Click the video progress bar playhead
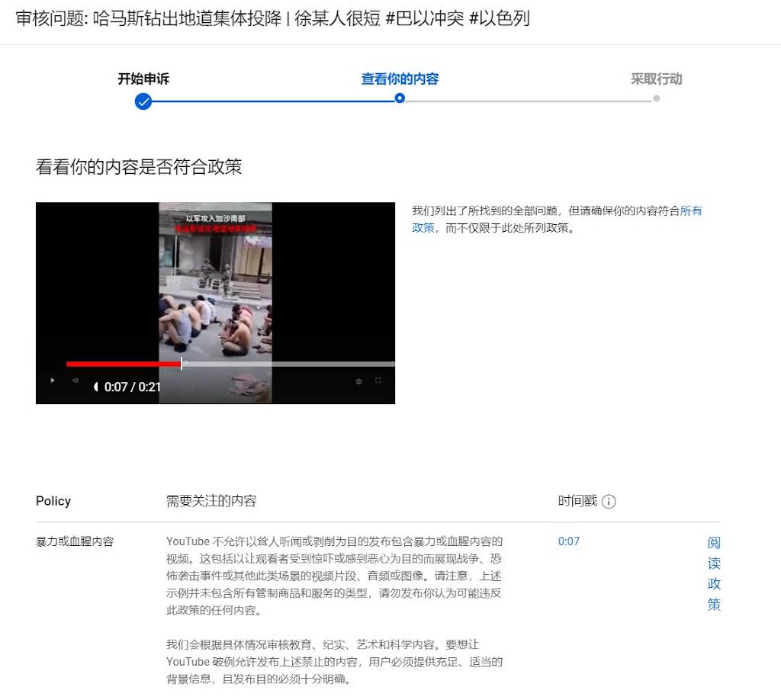The image size is (781, 700). 182,364
